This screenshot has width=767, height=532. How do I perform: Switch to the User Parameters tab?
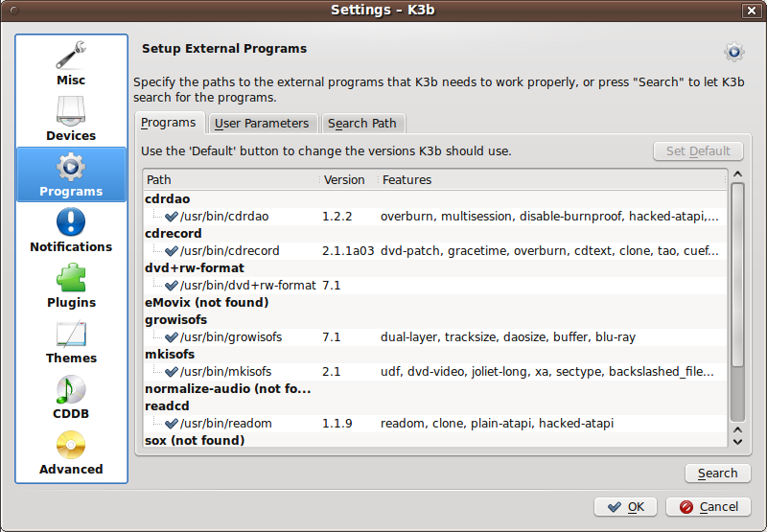click(x=262, y=124)
